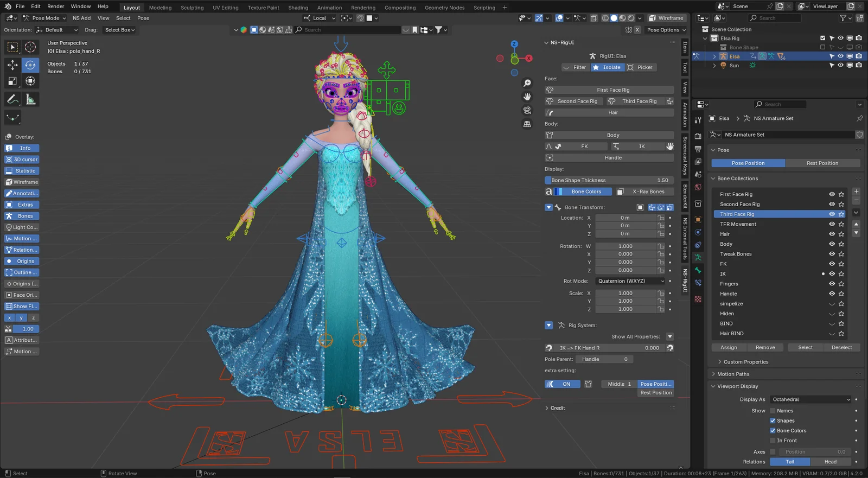This screenshot has height=478, width=868.
Task: Select the Select Box tool
Action: tap(12, 47)
